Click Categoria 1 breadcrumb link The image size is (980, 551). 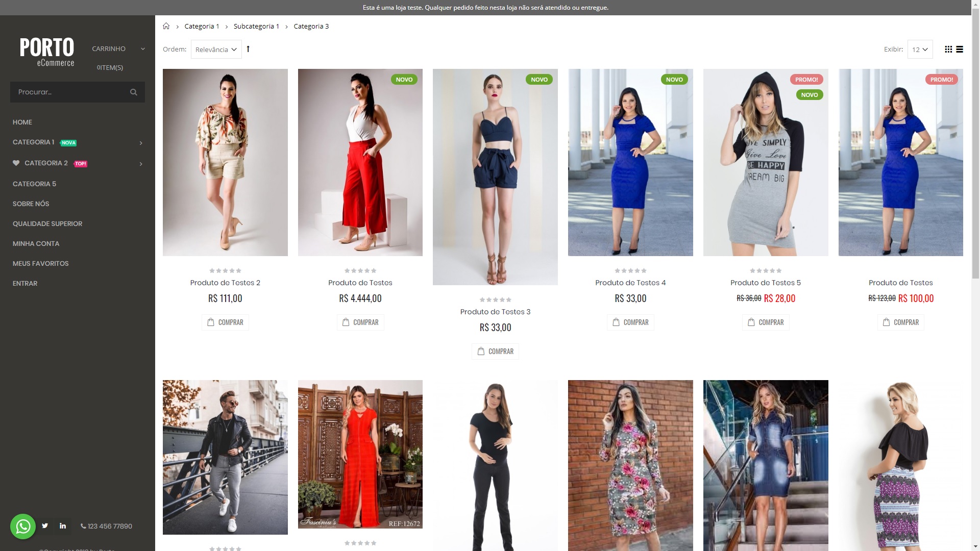point(202,27)
